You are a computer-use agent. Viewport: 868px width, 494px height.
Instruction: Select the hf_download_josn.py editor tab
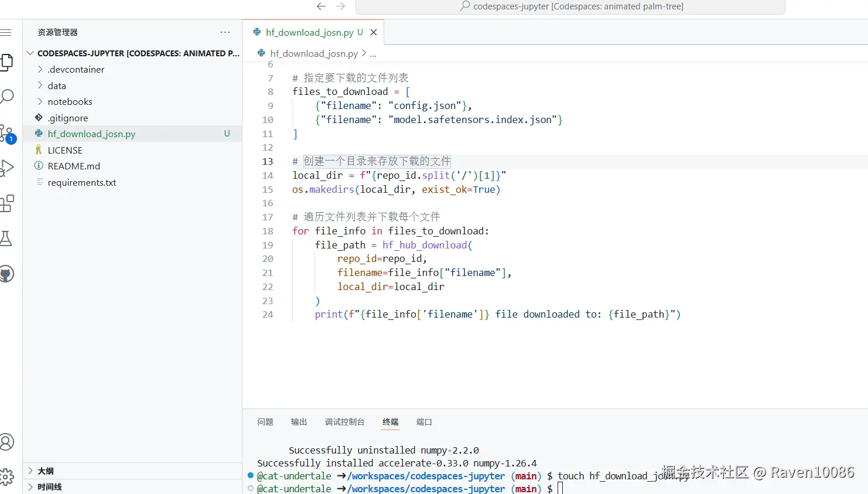[313, 32]
